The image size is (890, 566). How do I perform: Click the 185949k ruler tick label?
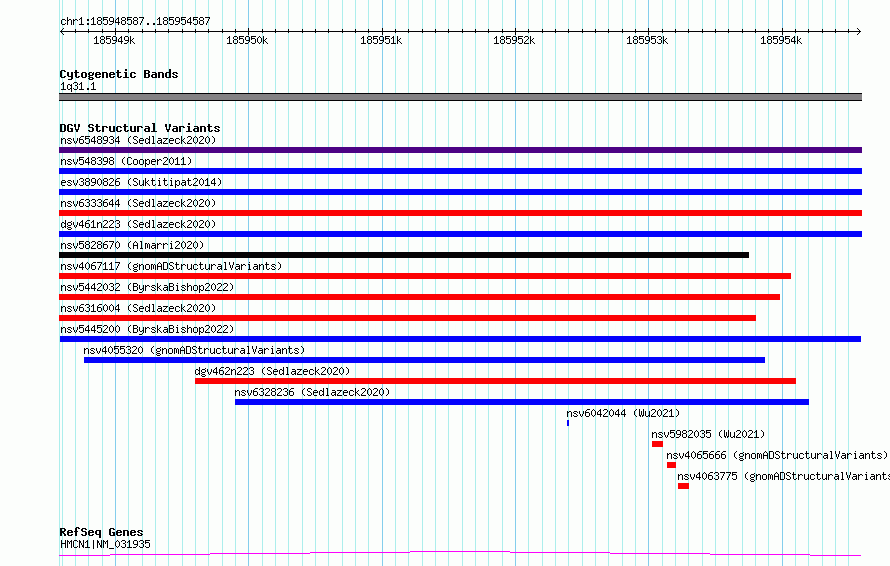(x=114, y=40)
